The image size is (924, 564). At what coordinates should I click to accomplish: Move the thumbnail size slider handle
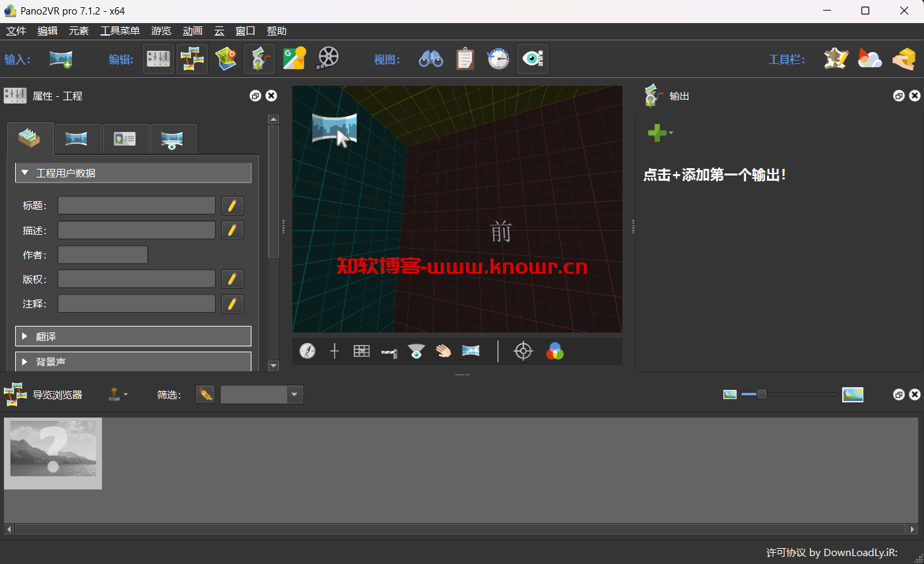pyautogui.click(x=762, y=394)
